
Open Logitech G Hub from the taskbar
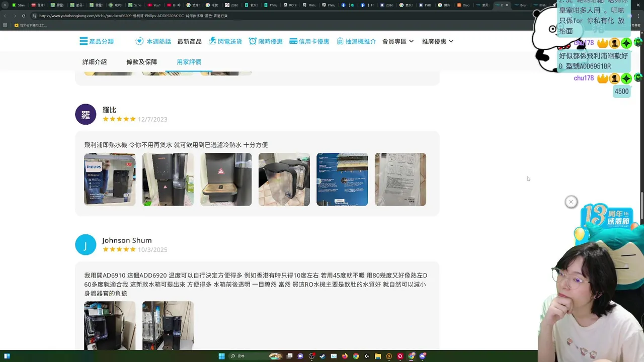[367, 356]
